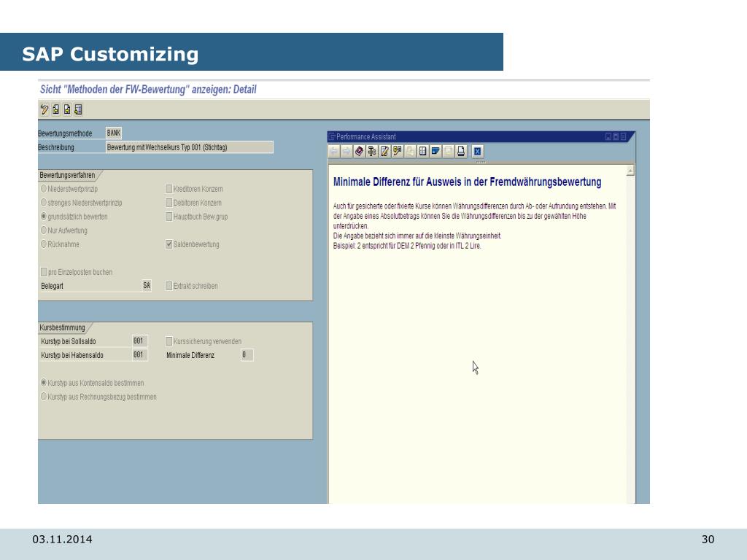This screenshot has height=560, width=747.
Task: Toggle the Saldenbewertung checkbox
Action: [169, 244]
